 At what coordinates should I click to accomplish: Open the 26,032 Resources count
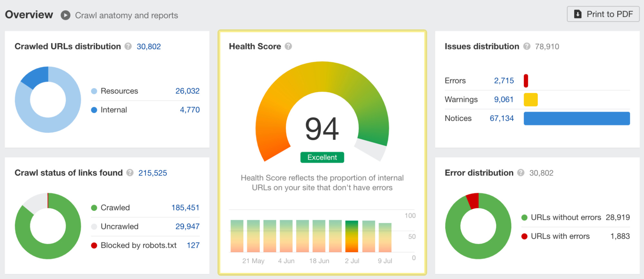187,91
